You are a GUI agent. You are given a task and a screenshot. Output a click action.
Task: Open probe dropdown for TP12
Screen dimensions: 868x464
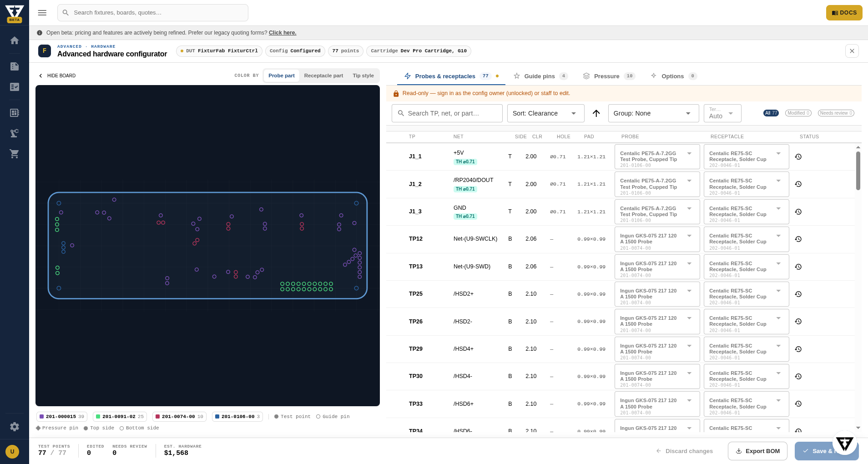[657, 239]
